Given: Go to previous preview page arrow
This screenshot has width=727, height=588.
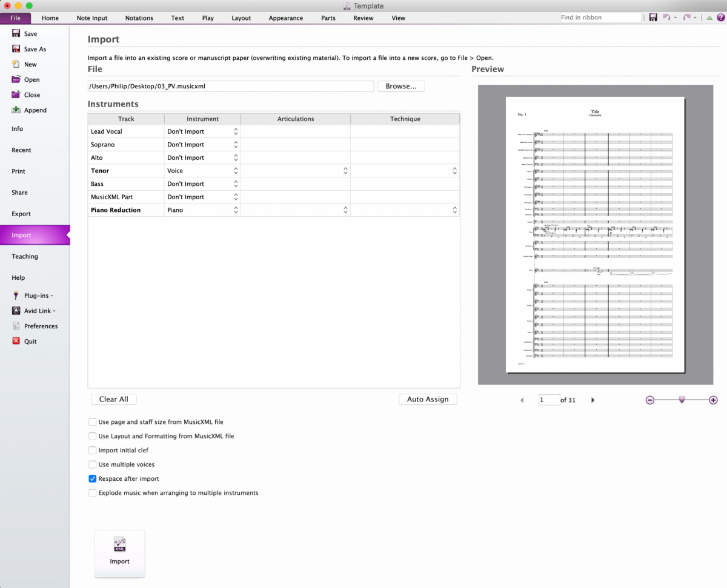Looking at the screenshot, I should (x=522, y=400).
